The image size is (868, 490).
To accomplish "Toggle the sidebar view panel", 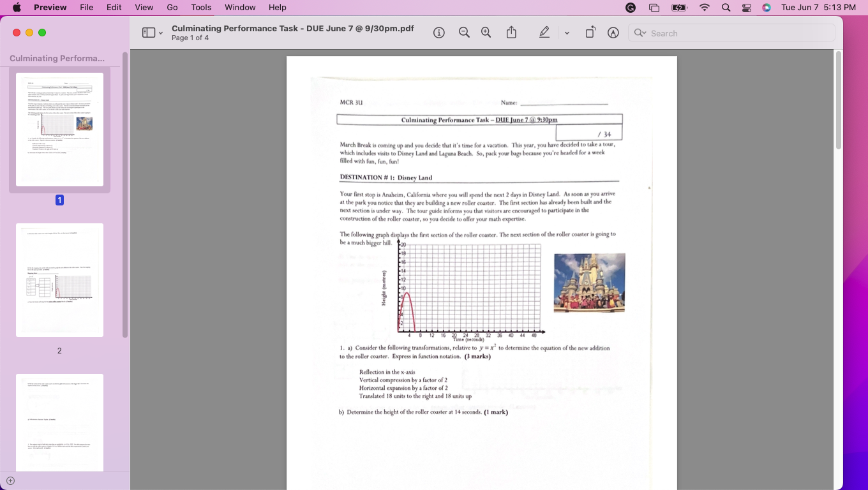I will 149,33.
